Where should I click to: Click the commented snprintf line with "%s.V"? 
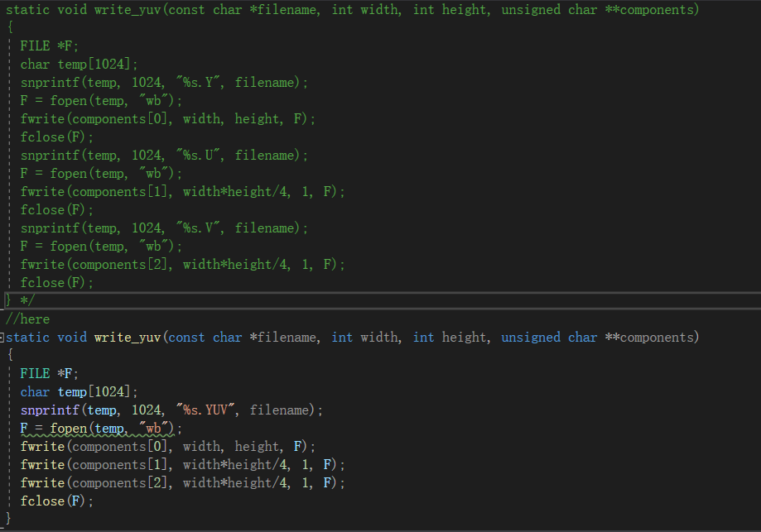pyautogui.click(x=164, y=228)
